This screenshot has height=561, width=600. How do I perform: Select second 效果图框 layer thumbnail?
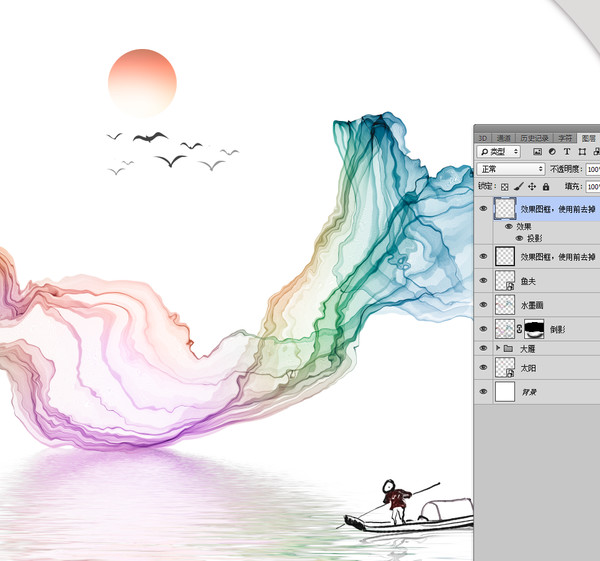pyautogui.click(x=505, y=256)
